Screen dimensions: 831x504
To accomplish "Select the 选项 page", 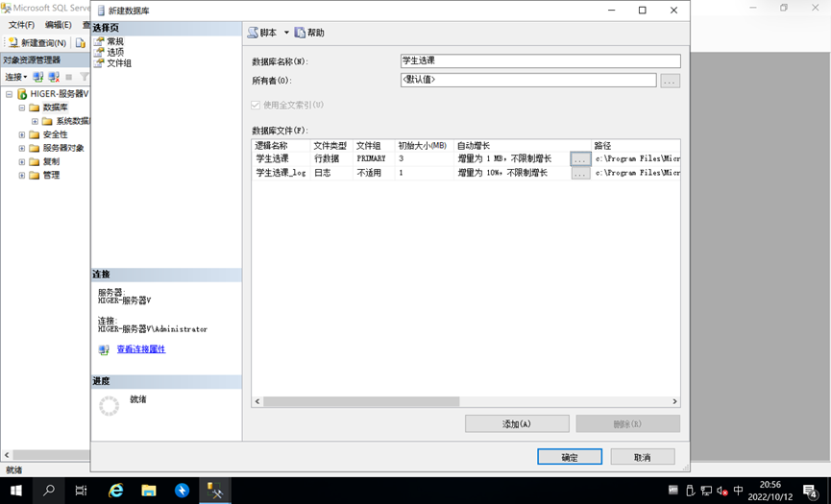I will tap(115, 52).
